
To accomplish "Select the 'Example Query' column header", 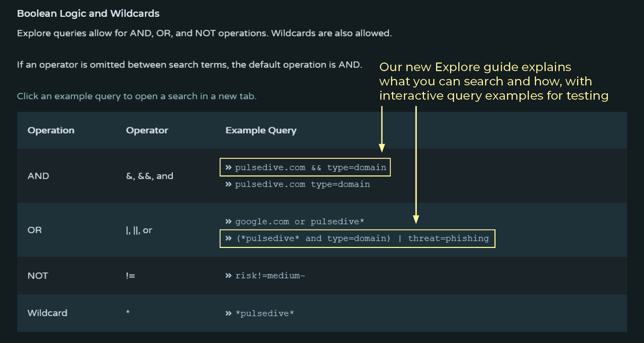I will point(261,130).
